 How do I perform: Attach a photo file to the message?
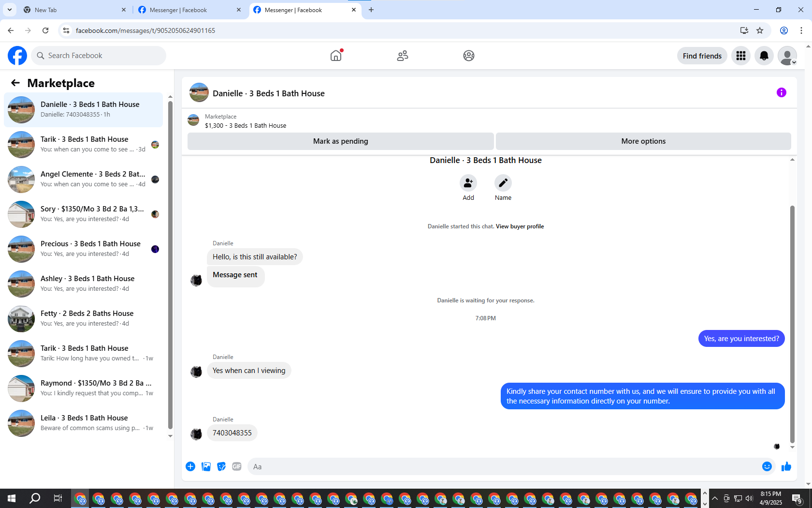(x=206, y=466)
